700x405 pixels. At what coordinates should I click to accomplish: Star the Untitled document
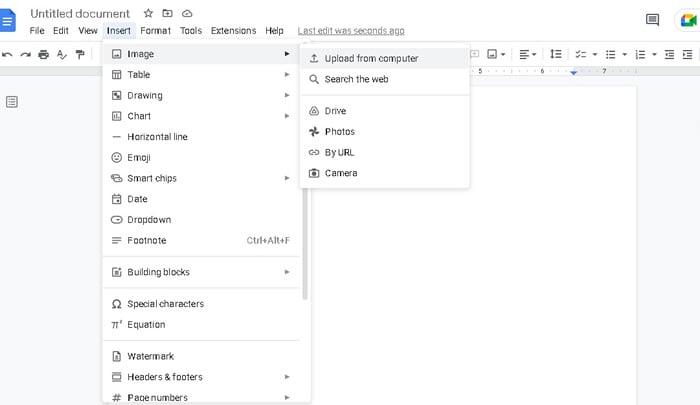pyautogui.click(x=148, y=14)
